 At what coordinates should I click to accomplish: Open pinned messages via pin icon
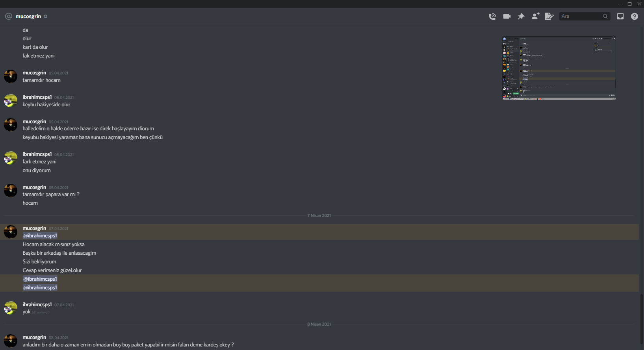[521, 16]
